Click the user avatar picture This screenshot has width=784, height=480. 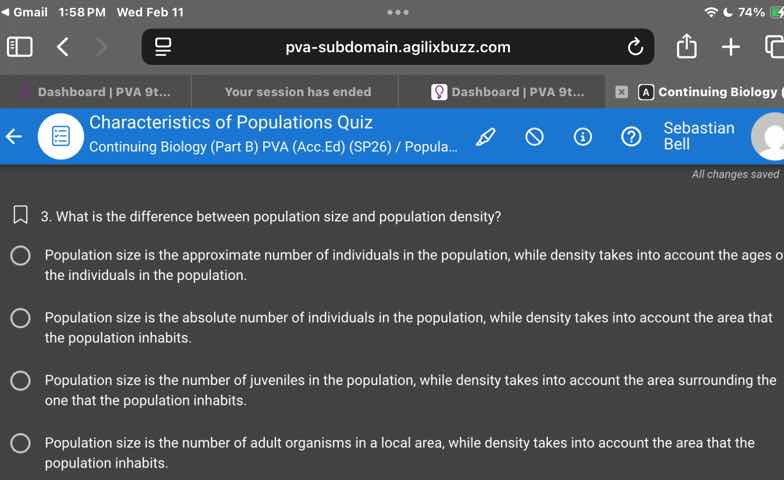(x=770, y=136)
